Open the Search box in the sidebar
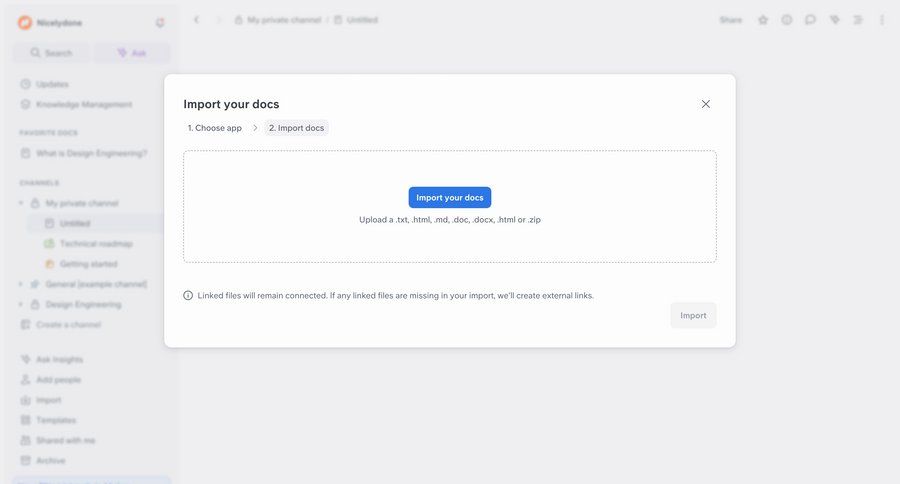 pos(51,53)
